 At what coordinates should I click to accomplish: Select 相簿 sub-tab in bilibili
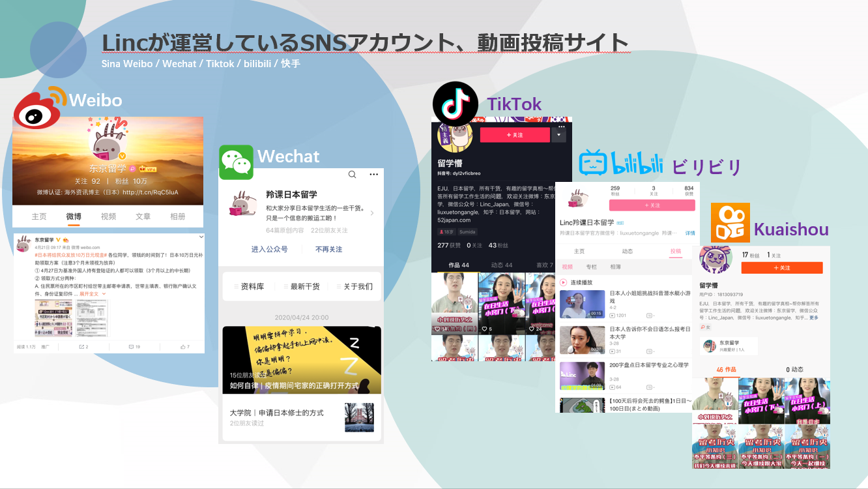pyautogui.click(x=615, y=267)
